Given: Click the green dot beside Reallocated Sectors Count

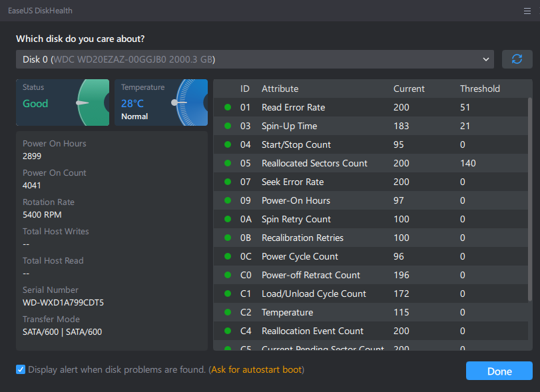Looking at the screenshot, I should point(228,163).
